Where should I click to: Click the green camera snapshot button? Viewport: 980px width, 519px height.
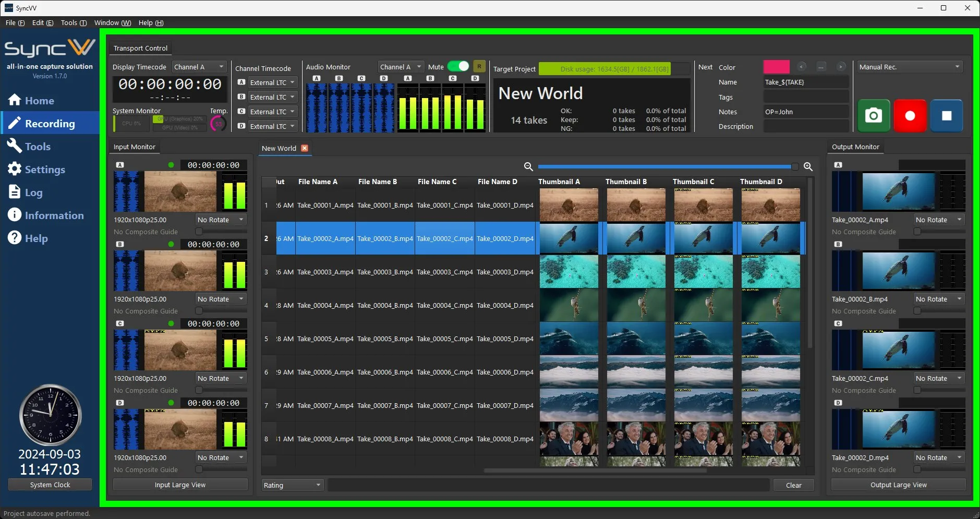[x=874, y=115]
